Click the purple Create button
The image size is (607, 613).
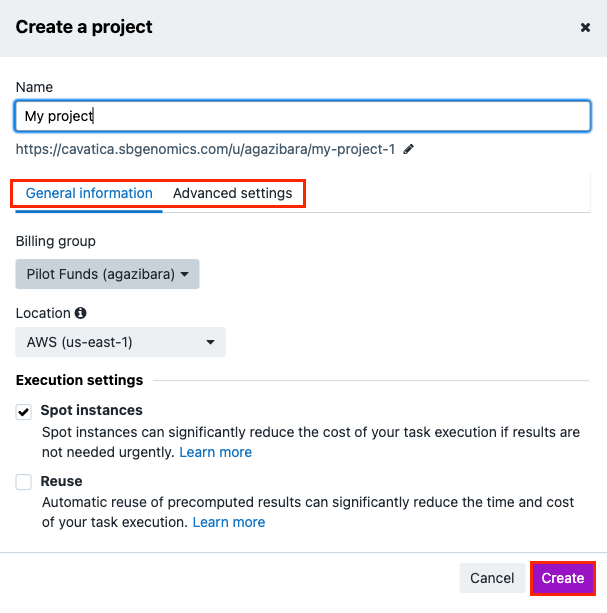click(562, 578)
